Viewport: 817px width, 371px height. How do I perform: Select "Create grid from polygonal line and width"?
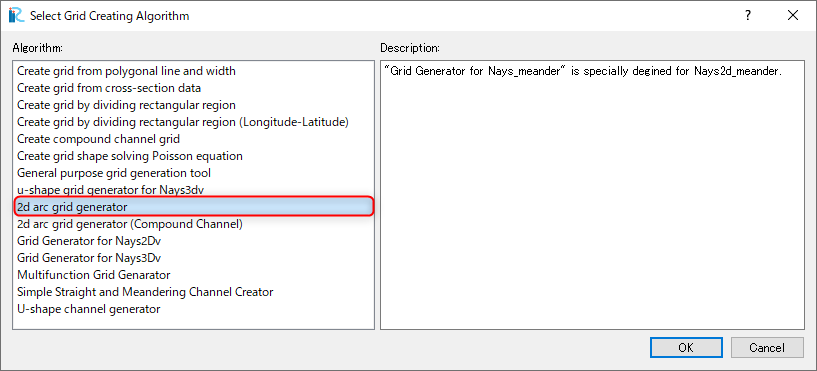point(127,71)
